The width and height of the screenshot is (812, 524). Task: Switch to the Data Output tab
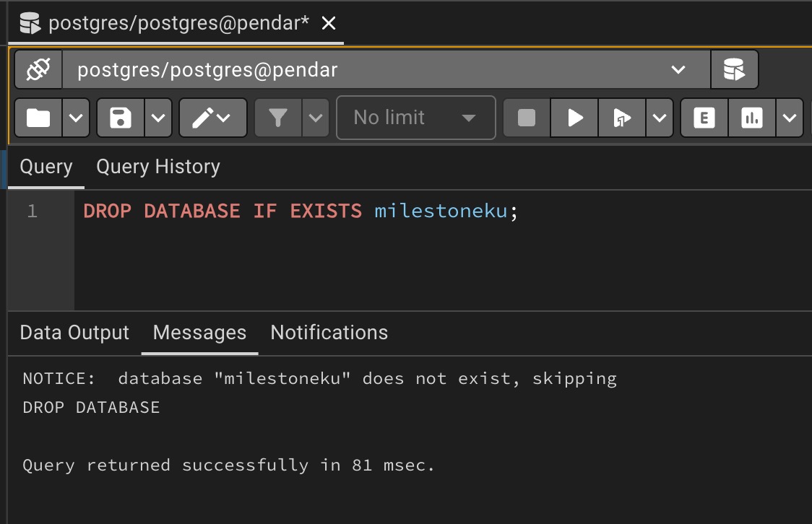pos(74,333)
